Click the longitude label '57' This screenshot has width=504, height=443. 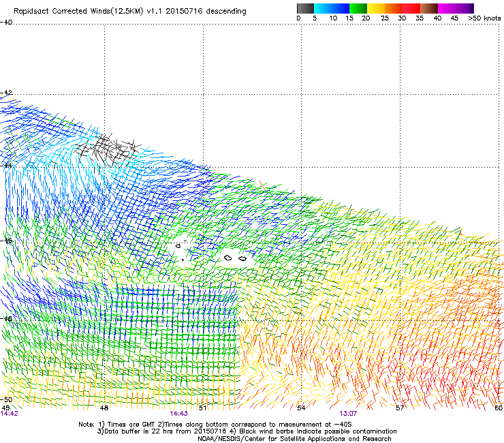point(400,408)
